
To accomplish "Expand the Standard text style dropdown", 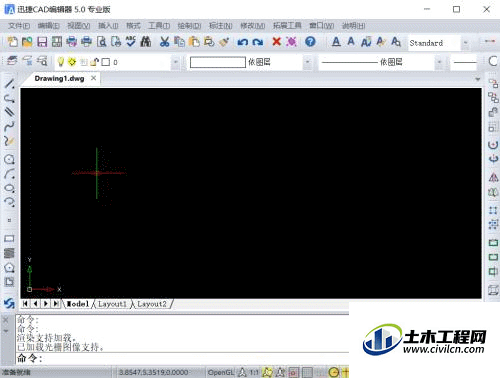I will (465, 43).
